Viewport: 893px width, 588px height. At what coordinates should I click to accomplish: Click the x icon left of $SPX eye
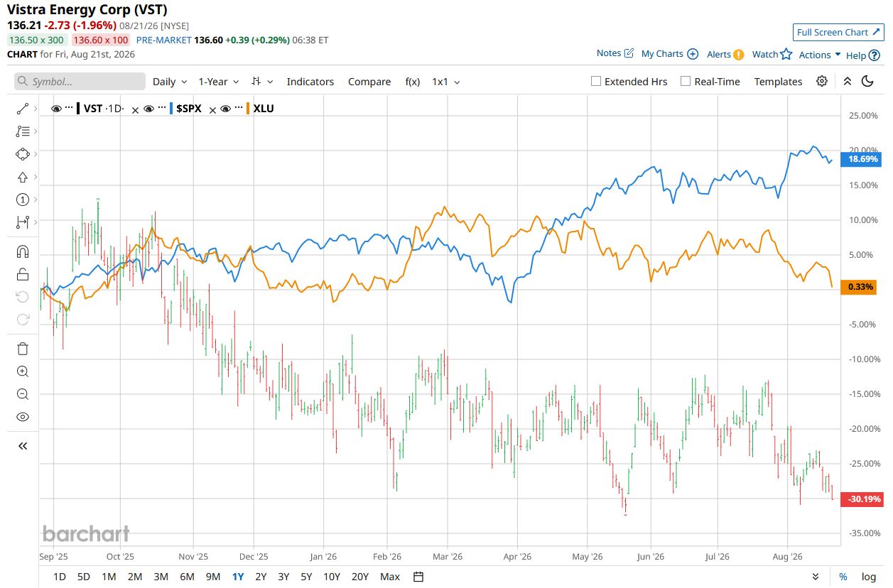point(134,109)
